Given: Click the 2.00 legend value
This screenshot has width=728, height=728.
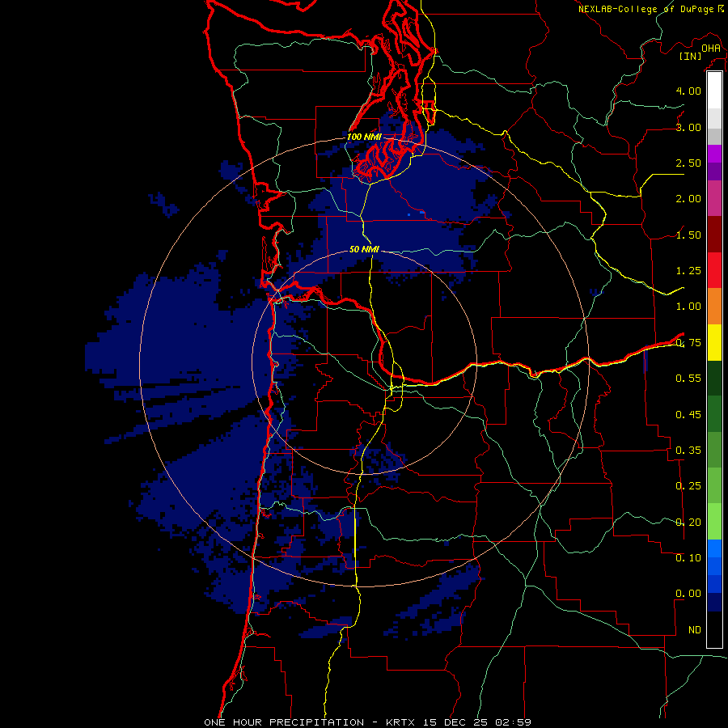Looking at the screenshot, I should point(688,199).
